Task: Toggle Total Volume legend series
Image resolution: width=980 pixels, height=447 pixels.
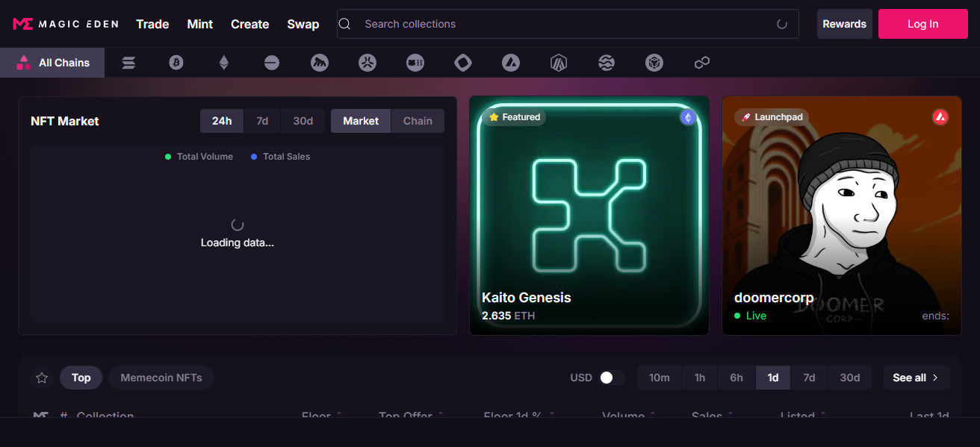Action: [x=199, y=157]
